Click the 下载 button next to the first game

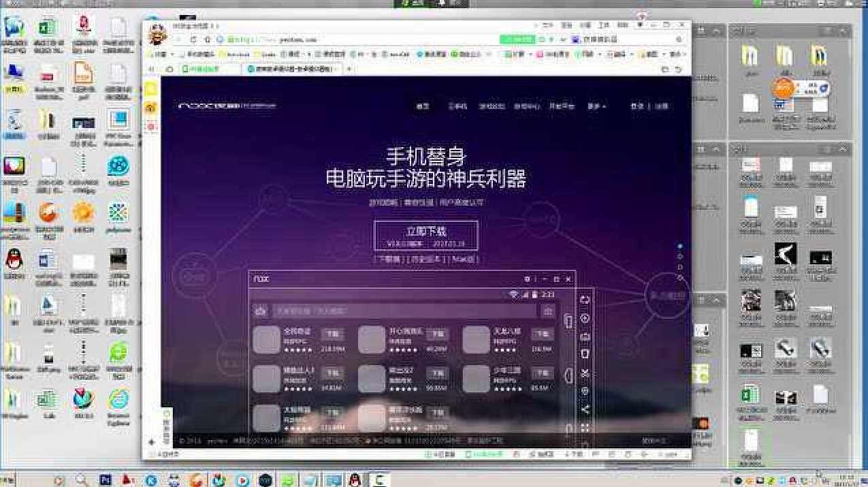pyautogui.click(x=334, y=334)
